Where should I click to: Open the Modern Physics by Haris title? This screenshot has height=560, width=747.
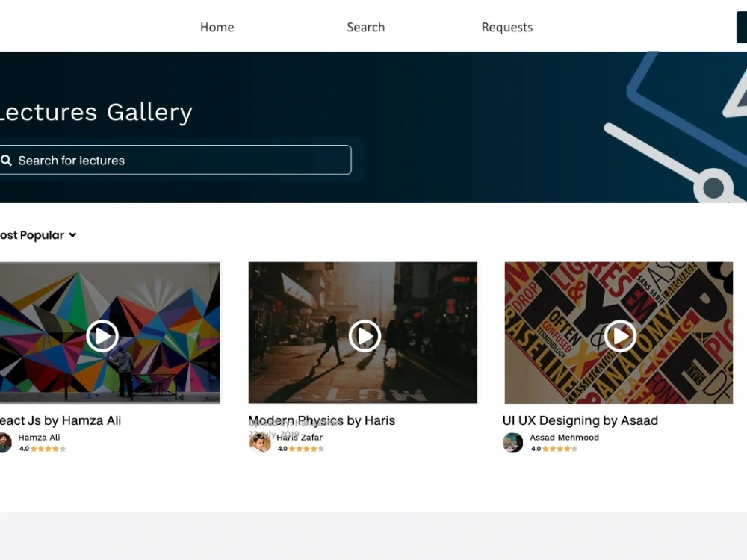(322, 420)
